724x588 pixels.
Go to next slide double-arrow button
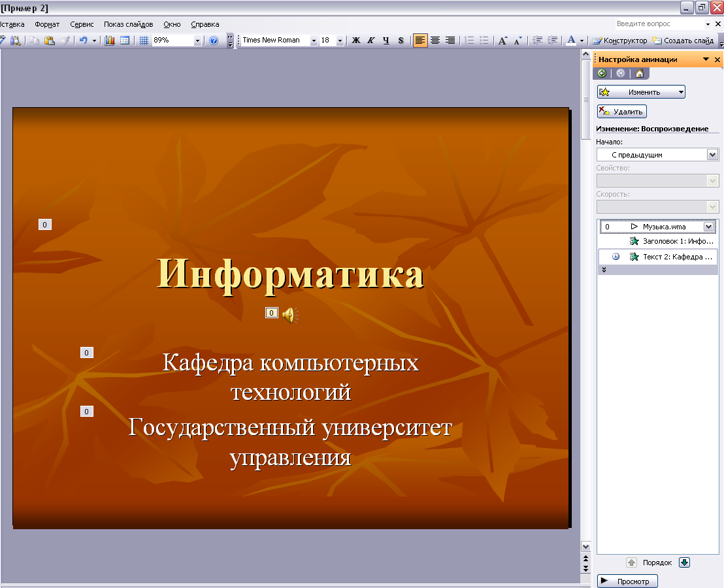point(586,569)
